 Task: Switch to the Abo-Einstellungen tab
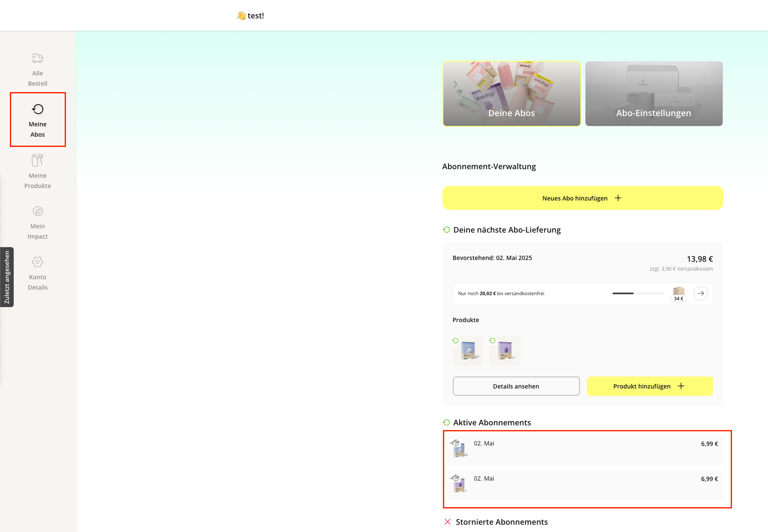click(654, 94)
